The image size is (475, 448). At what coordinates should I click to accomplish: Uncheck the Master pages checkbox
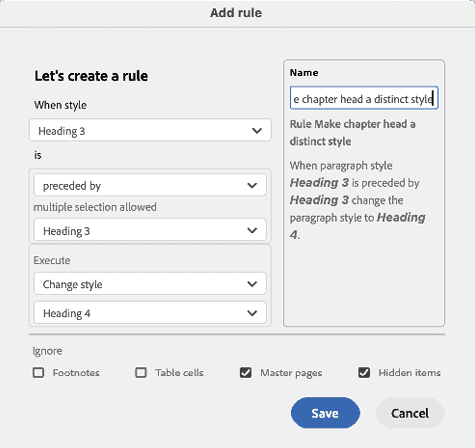[246, 372]
